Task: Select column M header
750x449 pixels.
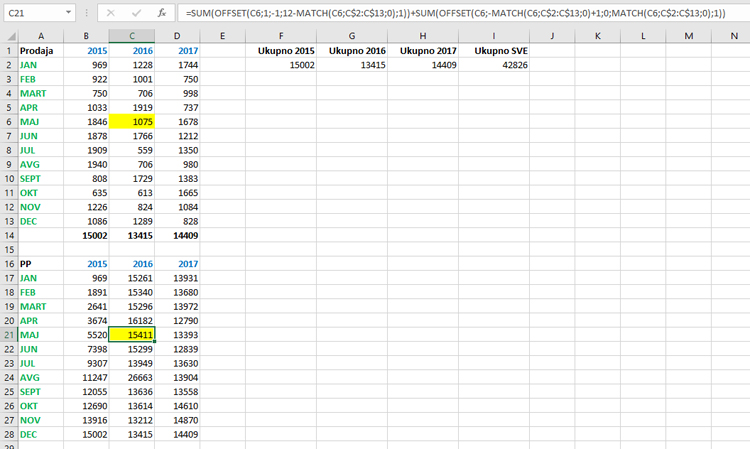Action: click(x=688, y=35)
